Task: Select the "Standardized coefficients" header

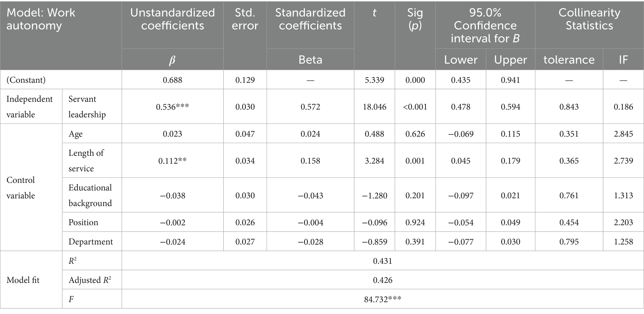Action: tap(310, 19)
